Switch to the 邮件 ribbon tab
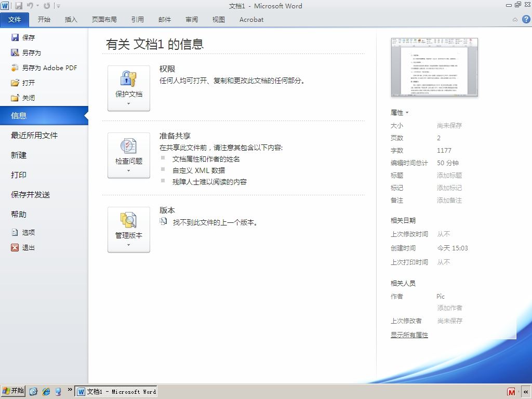The height and width of the screenshot is (399, 532). [165, 20]
